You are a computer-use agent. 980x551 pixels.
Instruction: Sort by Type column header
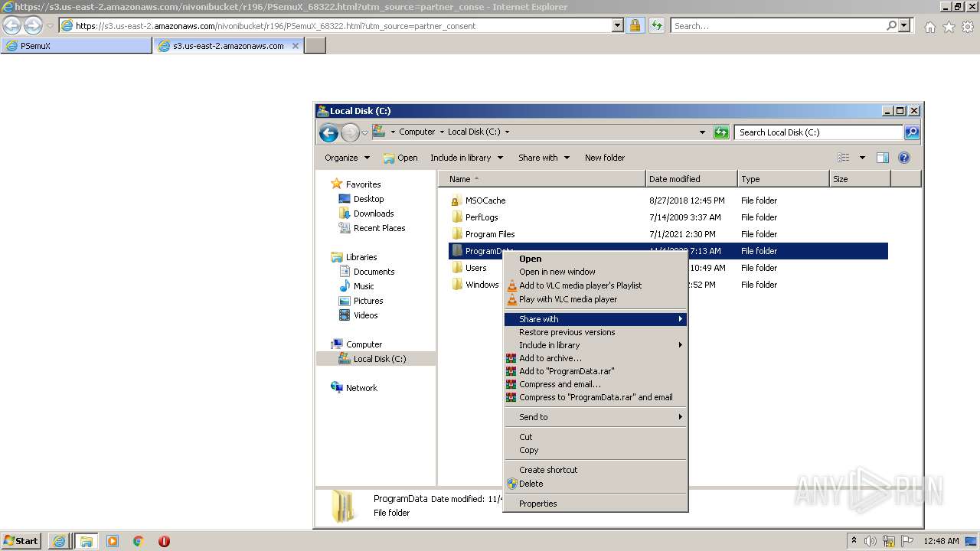[x=783, y=179]
